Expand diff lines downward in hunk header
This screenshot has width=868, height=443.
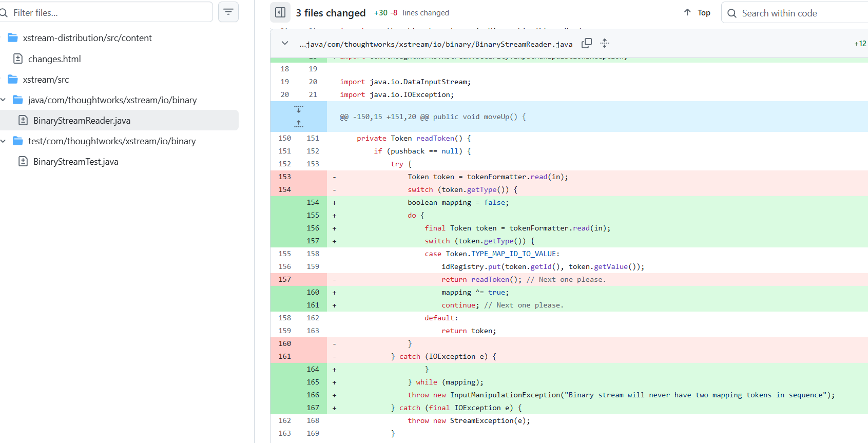(299, 109)
